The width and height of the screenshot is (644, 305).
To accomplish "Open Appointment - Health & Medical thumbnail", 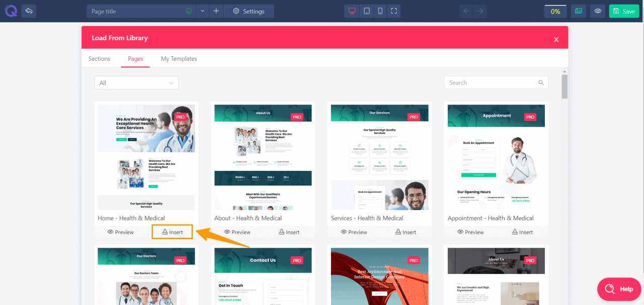I will coord(496,157).
